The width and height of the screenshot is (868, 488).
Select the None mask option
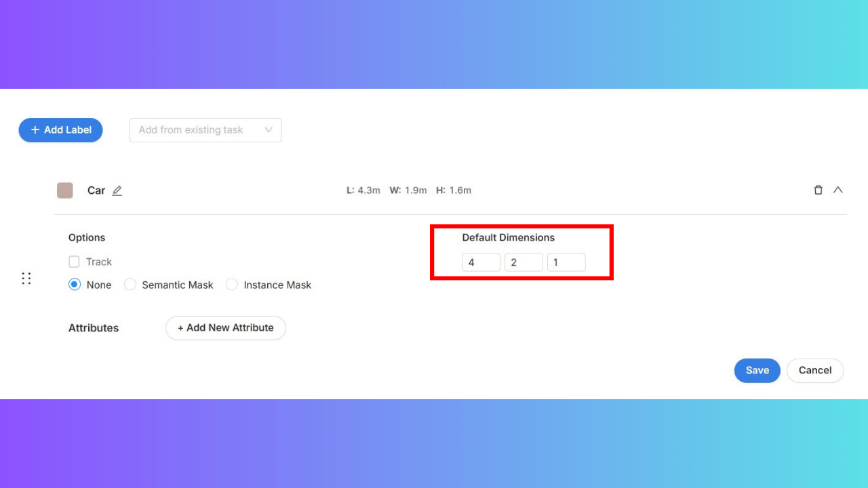(x=75, y=285)
